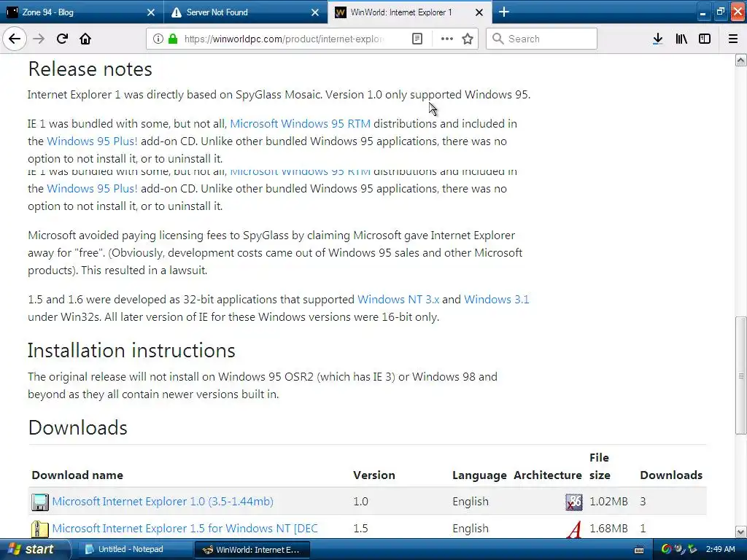Click the green secure connection padlock
The image size is (747, 560).
click(x=172, y=39)
